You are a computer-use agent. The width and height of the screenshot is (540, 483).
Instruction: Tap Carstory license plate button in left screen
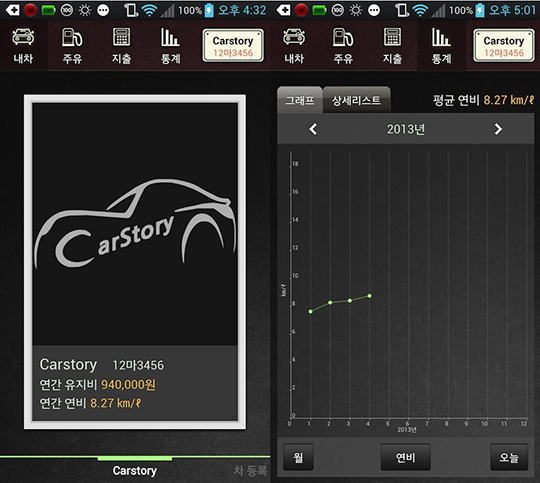click(x=233, y=45)
